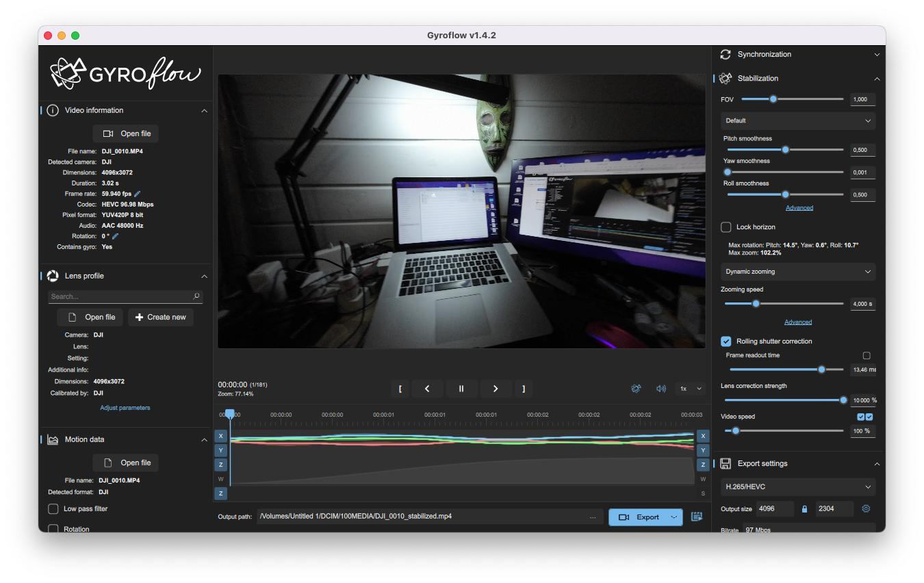Toggle right Z axis chart button

703,465
